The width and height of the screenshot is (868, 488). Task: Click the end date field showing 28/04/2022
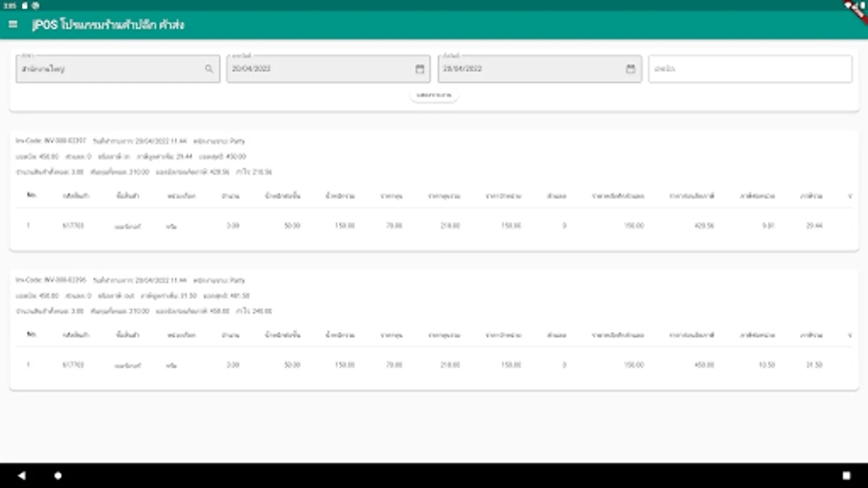tap(540, 69)
